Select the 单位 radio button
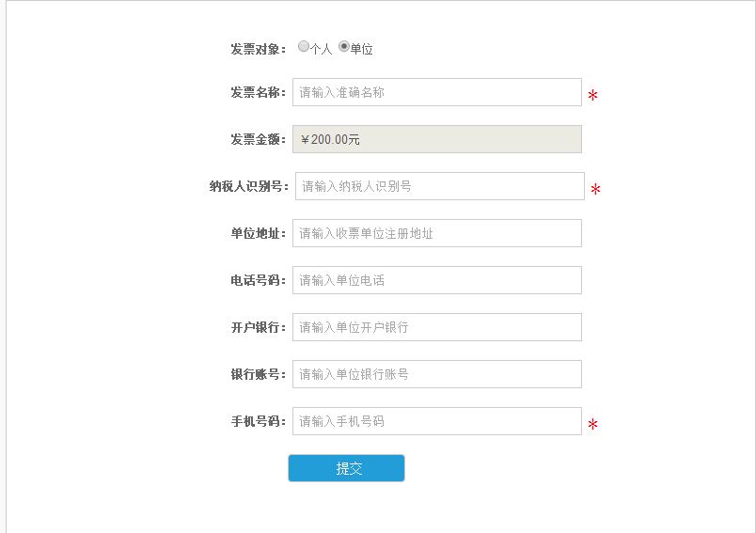This screenshot has height=533, width=756. [344, 46]
